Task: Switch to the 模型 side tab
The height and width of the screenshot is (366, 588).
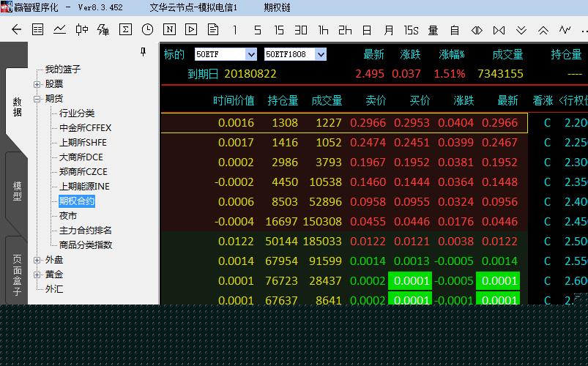Action: pos(17,191)
